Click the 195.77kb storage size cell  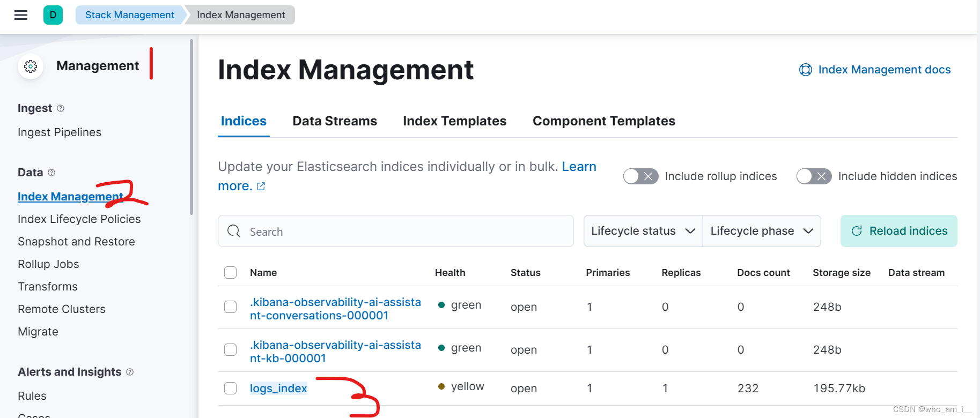pos(839,389)
